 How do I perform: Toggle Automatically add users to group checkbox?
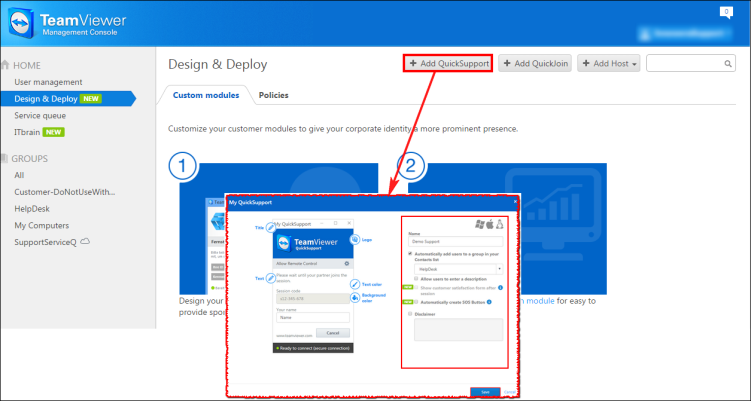tap(410, 253)
